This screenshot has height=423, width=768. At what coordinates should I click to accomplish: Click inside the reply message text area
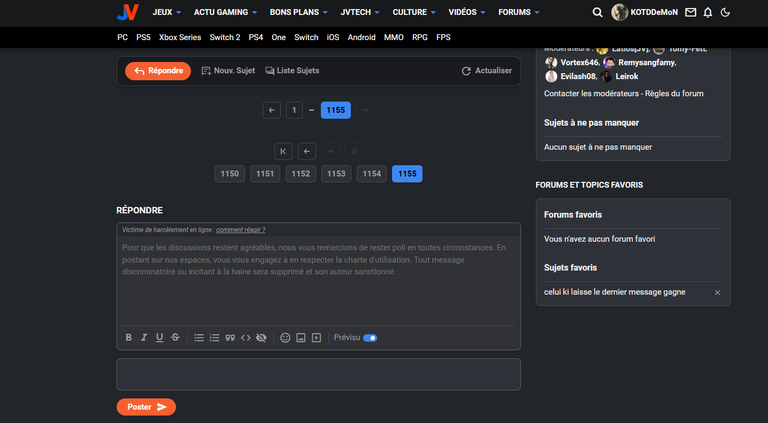(318, 281)
